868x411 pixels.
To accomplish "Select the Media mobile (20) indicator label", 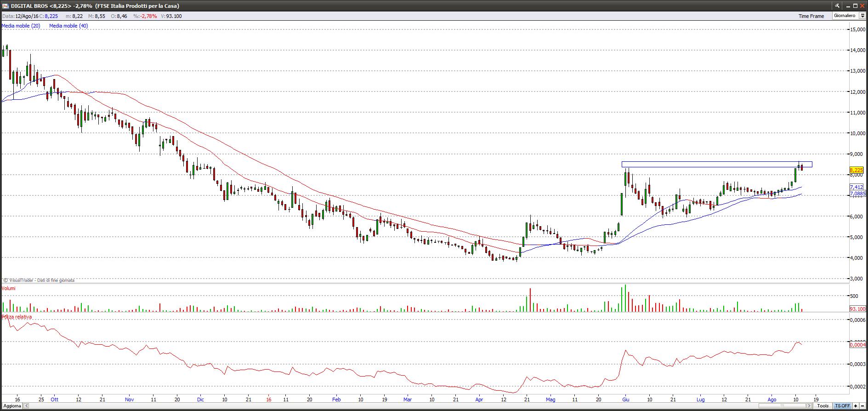I will point(21,26).
